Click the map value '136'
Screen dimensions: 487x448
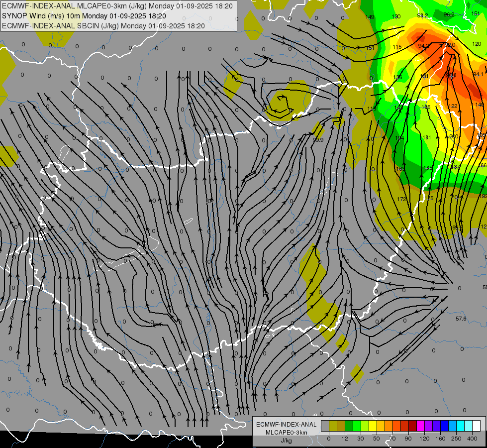tap(397, 77)
